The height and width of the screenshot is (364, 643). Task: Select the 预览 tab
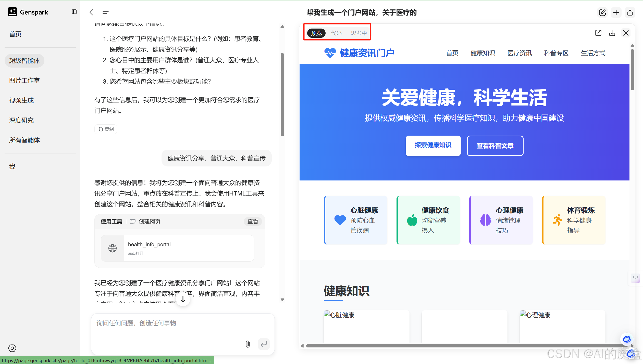(316, 33)
